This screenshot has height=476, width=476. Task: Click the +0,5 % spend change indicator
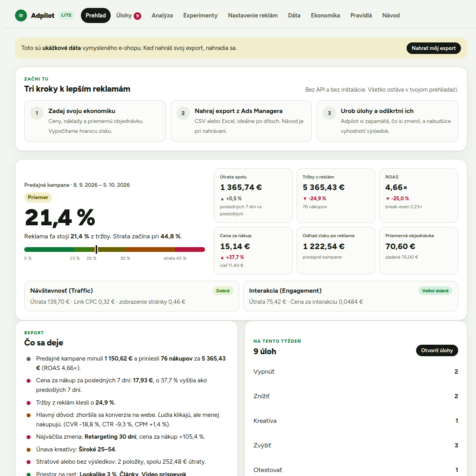[231, 198]
